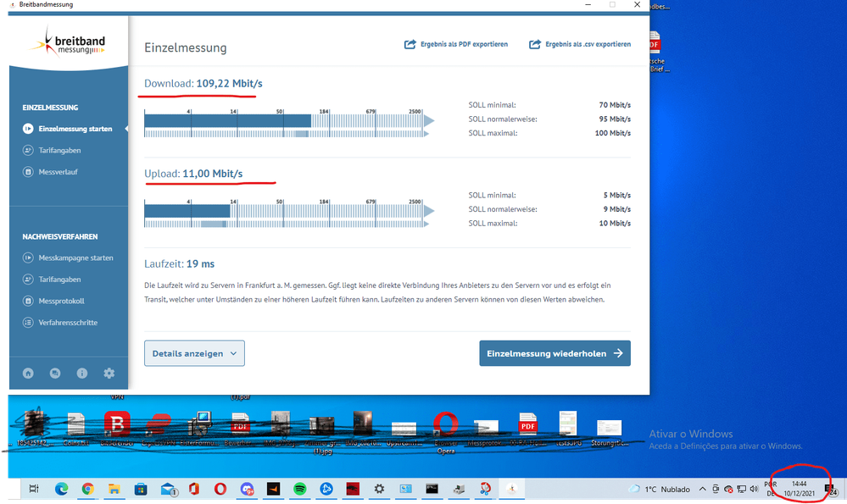Click the Laufzeit explanation paragraph about Frankfurt servers
The height and width of the screenshot is (504, 847).
point(377,292)
